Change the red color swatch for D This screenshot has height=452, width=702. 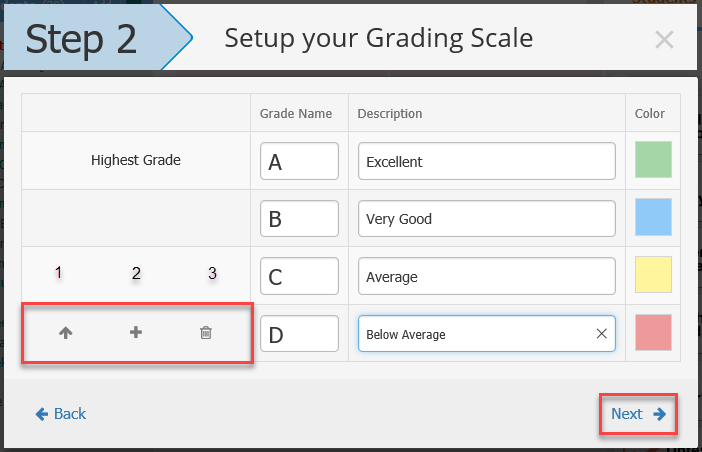653,333
